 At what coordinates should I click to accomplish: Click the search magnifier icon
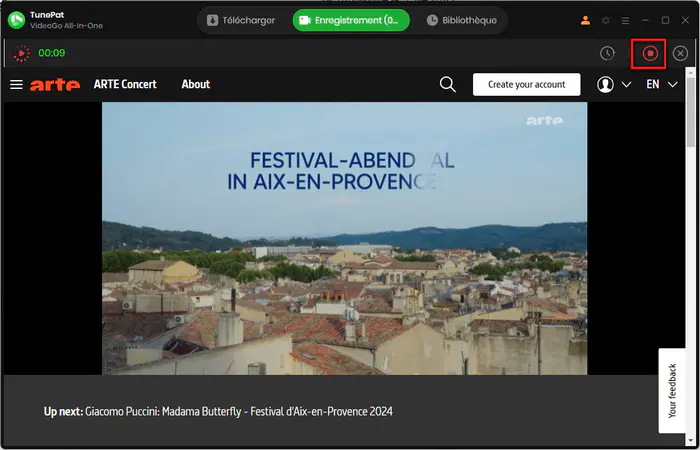pos(447,84)
